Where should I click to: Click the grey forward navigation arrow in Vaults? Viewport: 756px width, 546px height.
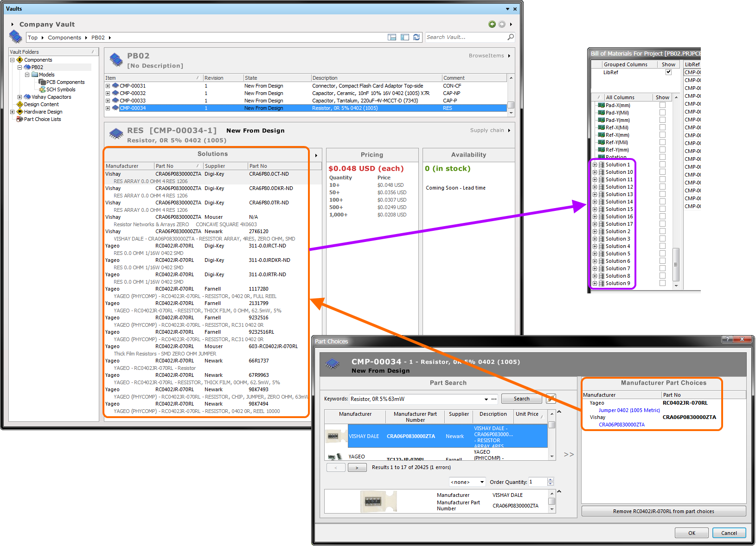coord(502,24)
